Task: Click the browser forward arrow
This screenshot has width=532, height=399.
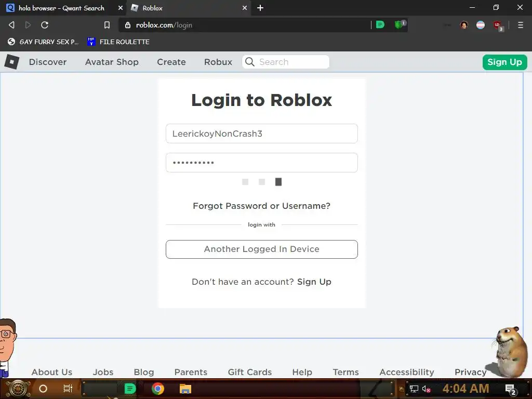Action: (x=28, y=25)
